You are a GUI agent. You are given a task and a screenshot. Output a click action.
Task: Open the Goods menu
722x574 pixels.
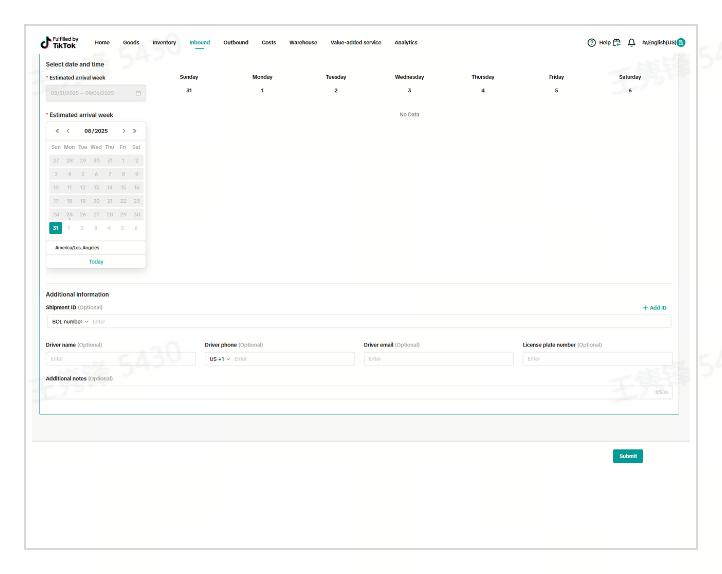[x=131, y=42]
